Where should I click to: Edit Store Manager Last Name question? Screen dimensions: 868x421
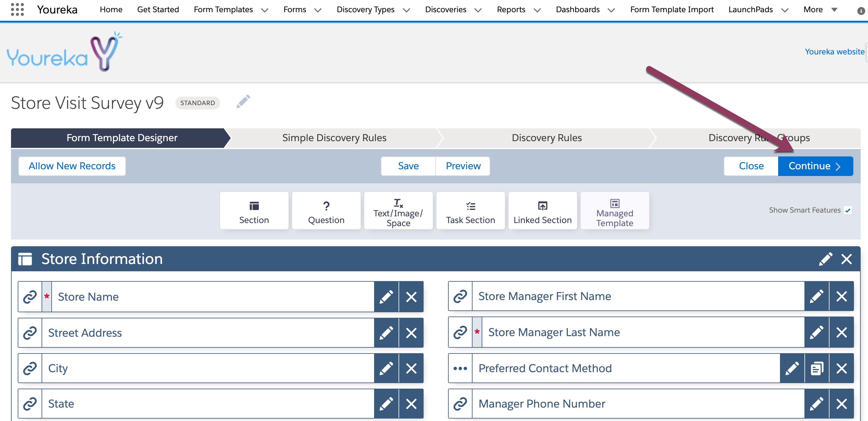(816, 332)
